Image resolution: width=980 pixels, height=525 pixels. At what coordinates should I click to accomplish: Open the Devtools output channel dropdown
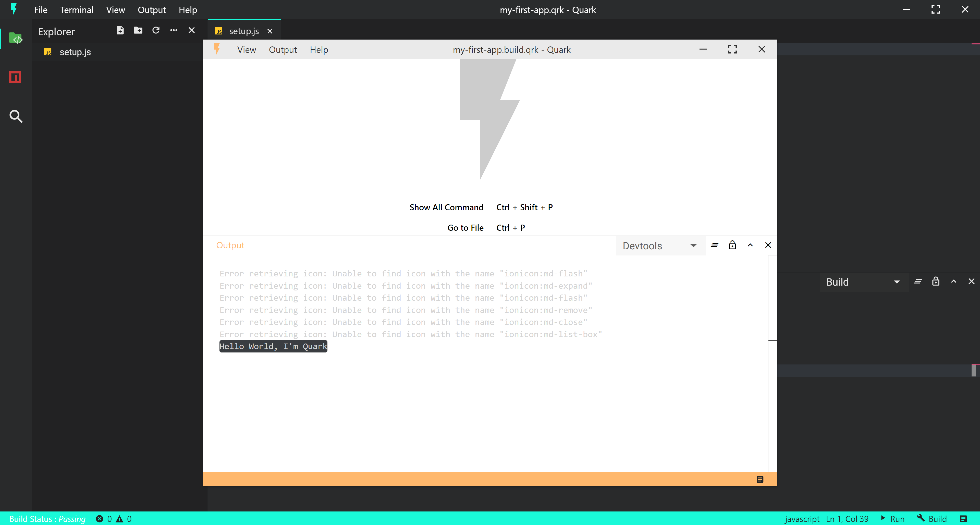pos(660,246)
